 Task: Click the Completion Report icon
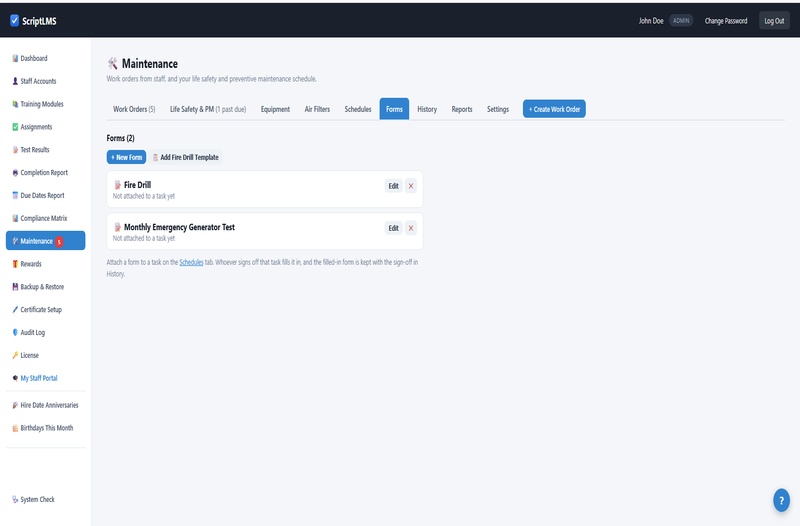click(x=15, y=172)
